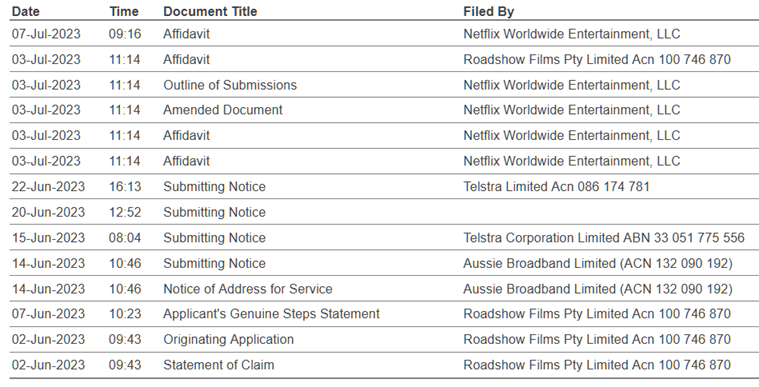
Task: Open the Amended Document entry
Action: 223,110
